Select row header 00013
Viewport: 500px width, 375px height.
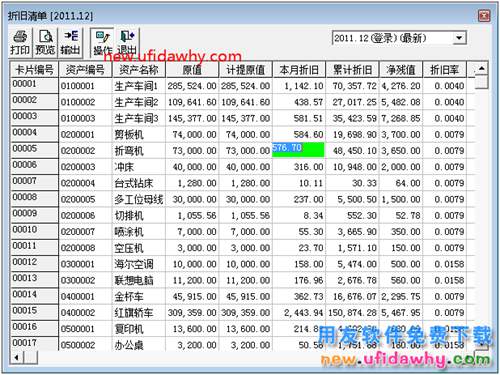click(x=34, y=279)
